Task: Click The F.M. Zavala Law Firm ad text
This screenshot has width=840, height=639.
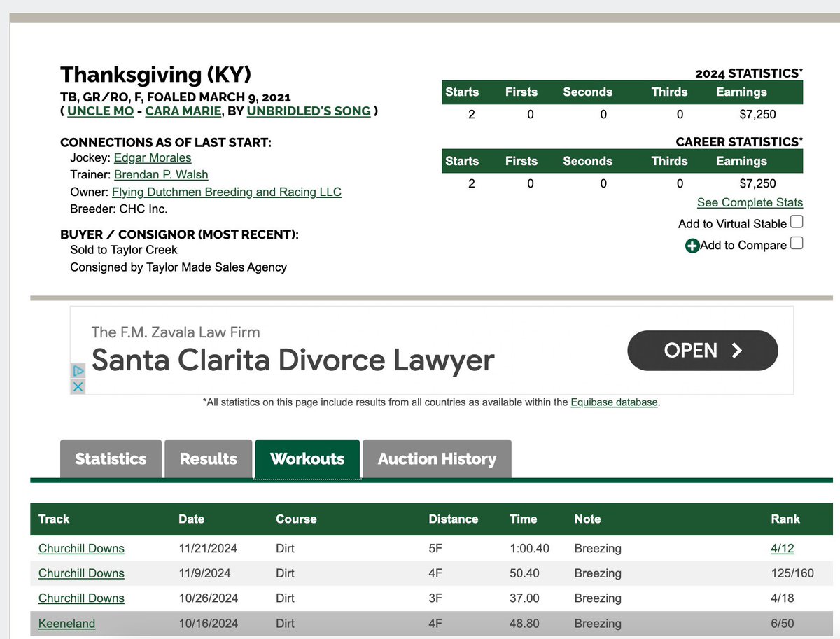Action: [x=176, y=332]
